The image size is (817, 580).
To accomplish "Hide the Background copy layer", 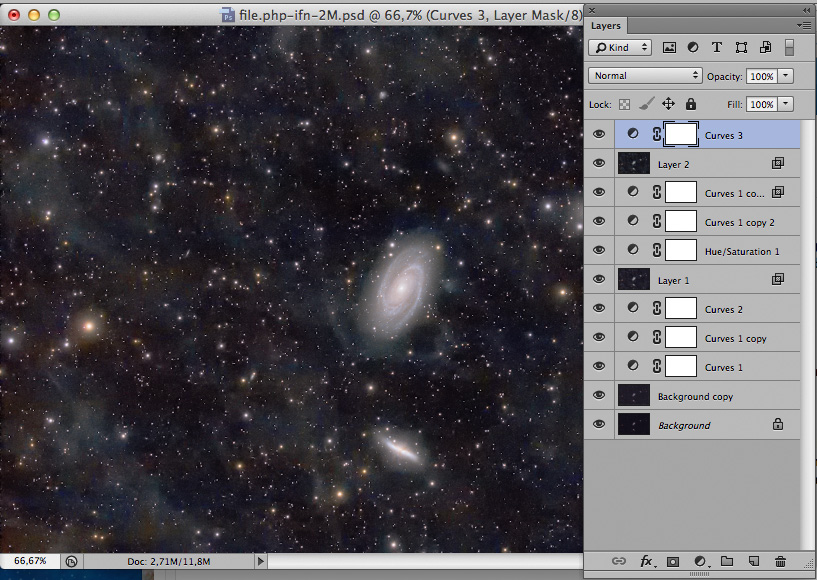I will 599,396.
